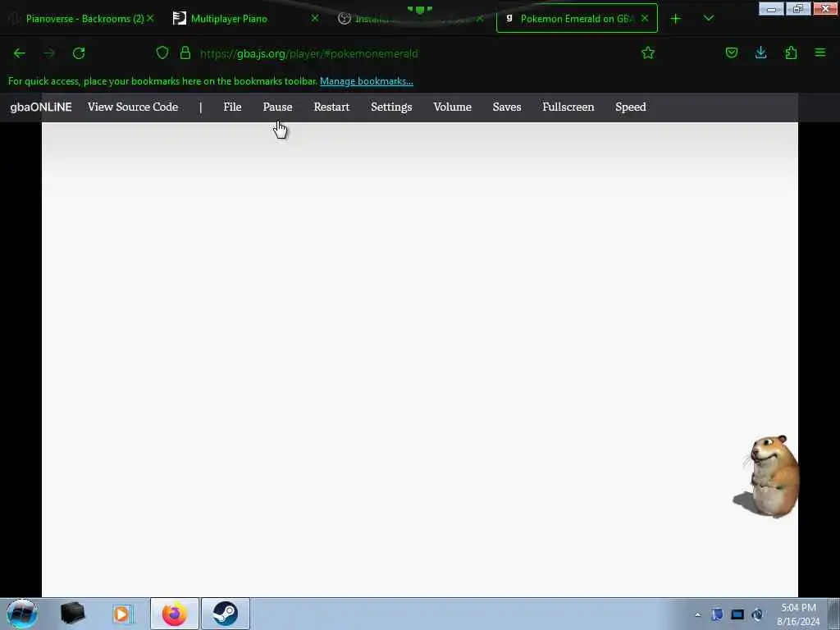Screen dimensions: 840x630
Task: Open Steam from the taskbar
Action: pyautogui.click(x=225, y=614)
